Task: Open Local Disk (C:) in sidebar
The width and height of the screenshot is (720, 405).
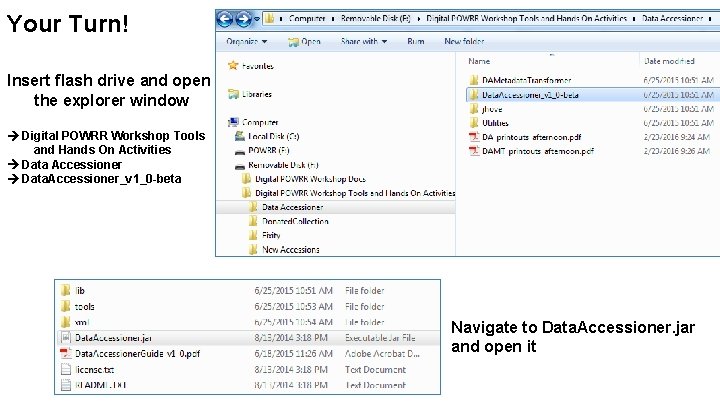Action: click(273, 136)
